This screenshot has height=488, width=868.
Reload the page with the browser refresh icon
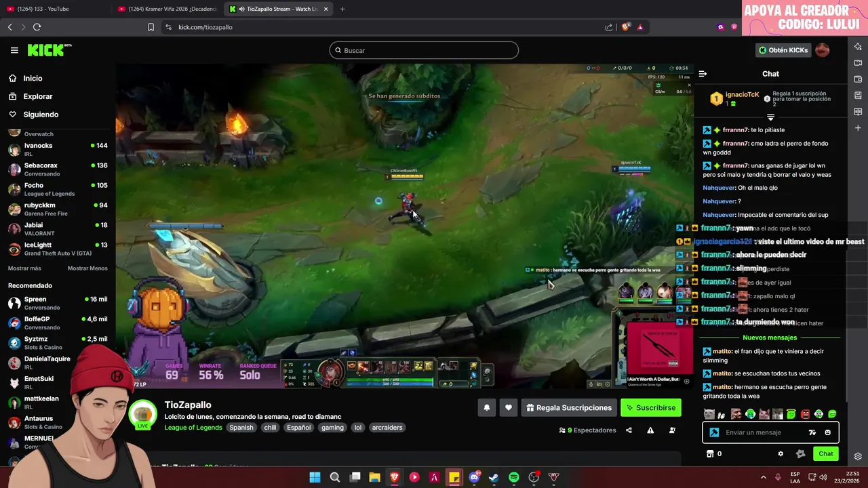point(37,27)
